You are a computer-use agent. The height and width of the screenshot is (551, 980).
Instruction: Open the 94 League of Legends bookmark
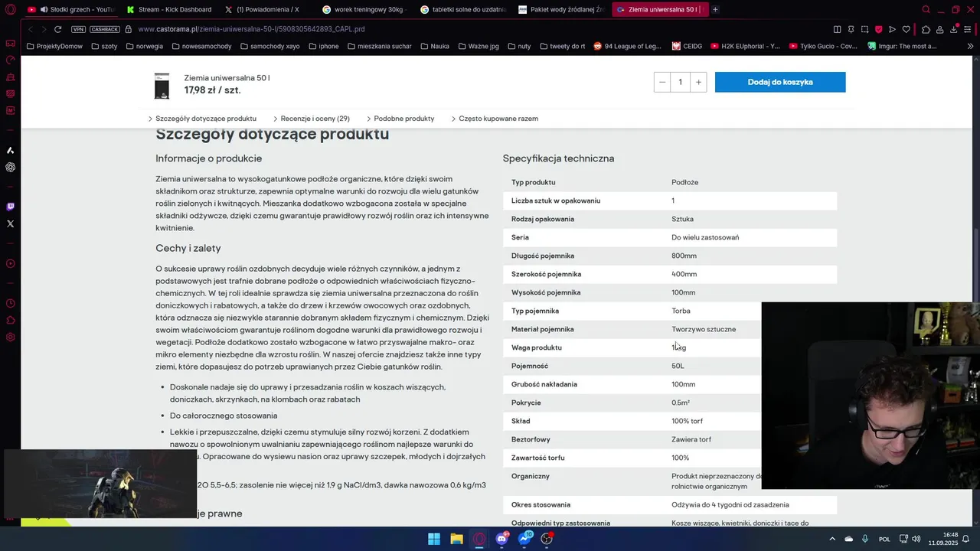(x=628, y=46)
